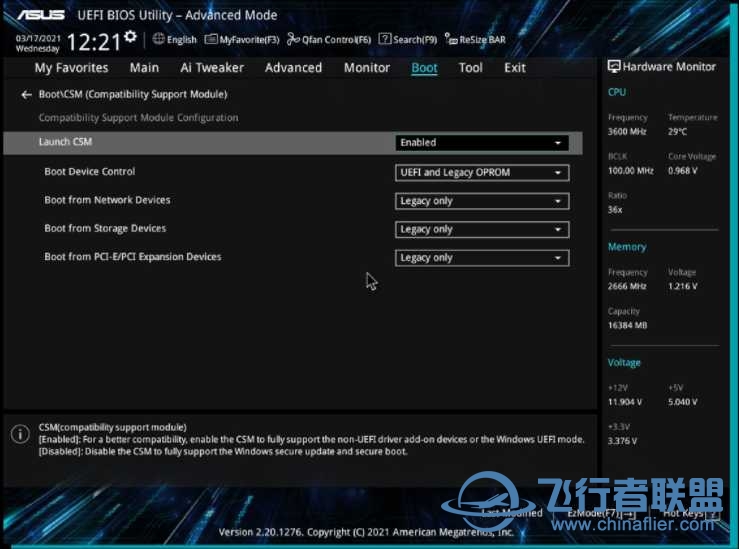Open Boot Device Control dropdown
The width and height of the screenshot is (739, 549).
point(482,172)
